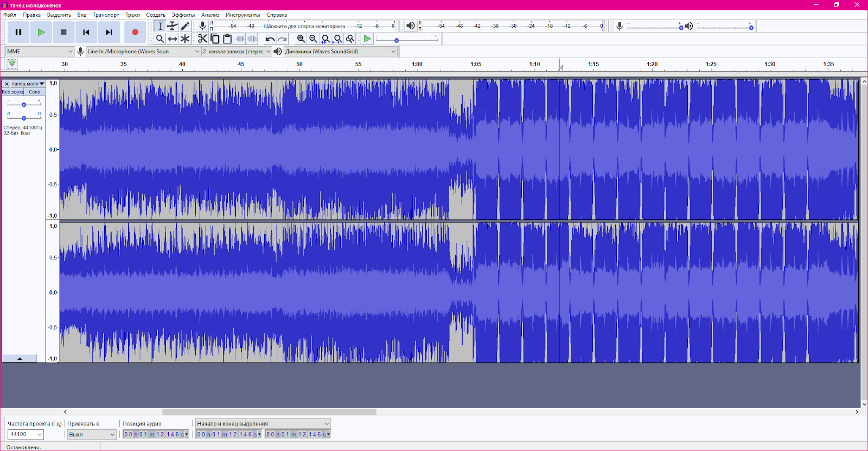Viewport: 868px width, 451px height.
Task: Open the Транспорт menu
Action: tap(106, 15)
